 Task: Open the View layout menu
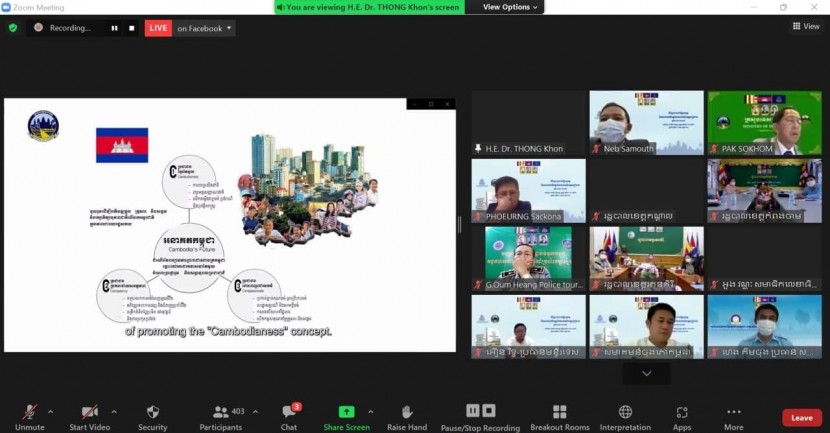[x=805, y=27]
